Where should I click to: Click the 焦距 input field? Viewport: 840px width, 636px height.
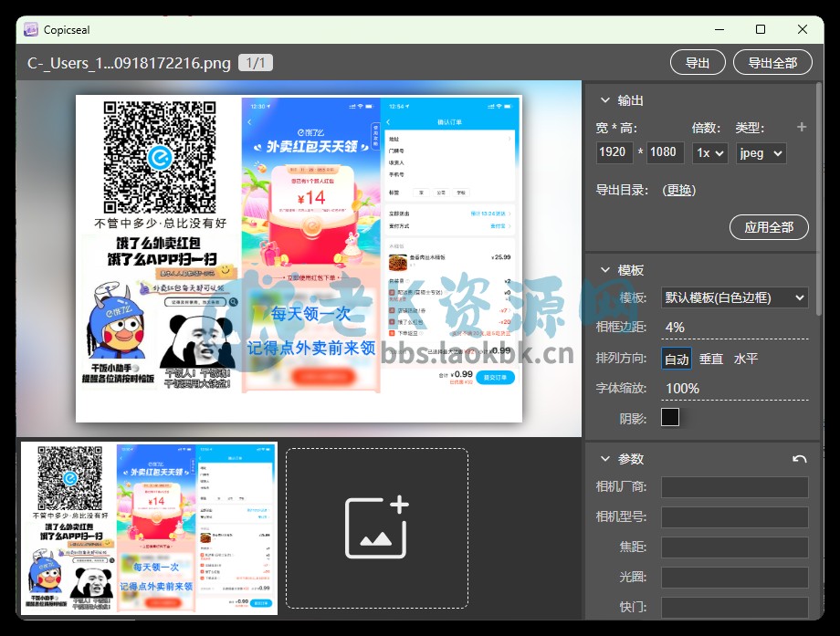pos(734,547)
